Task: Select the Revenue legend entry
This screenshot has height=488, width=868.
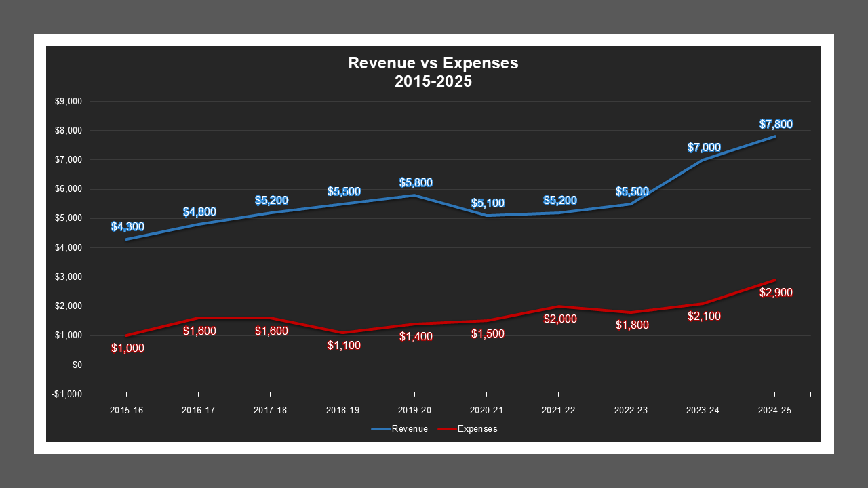Action: [410, 428]
